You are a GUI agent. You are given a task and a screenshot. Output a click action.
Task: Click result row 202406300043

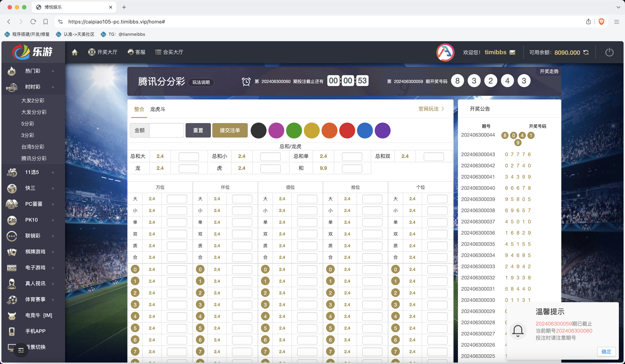pyautogui.click(x=496, y=154)
